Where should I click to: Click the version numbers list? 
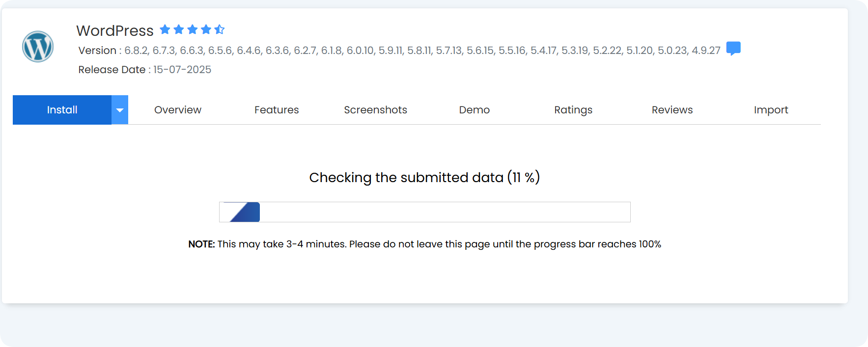click(x=422, y=51)
